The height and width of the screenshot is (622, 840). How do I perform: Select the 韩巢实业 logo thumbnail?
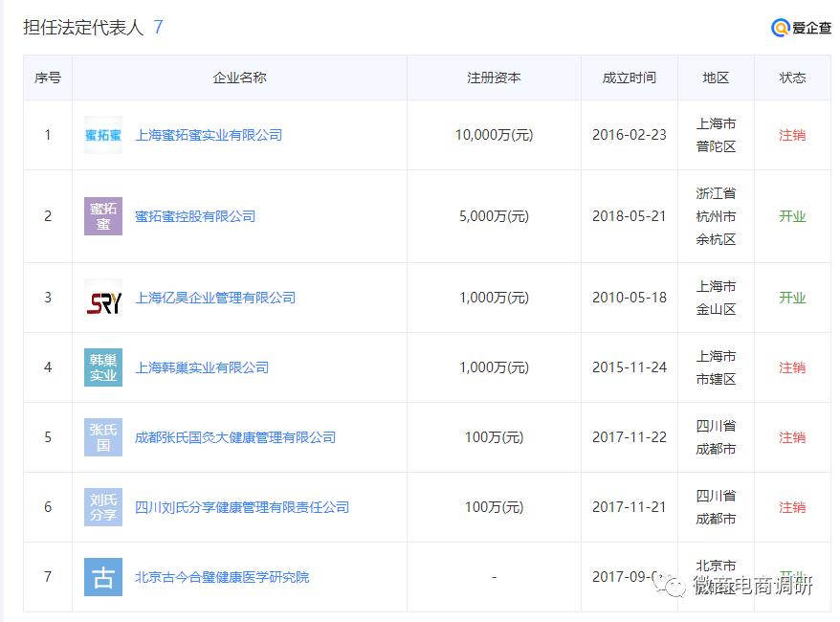103,367
